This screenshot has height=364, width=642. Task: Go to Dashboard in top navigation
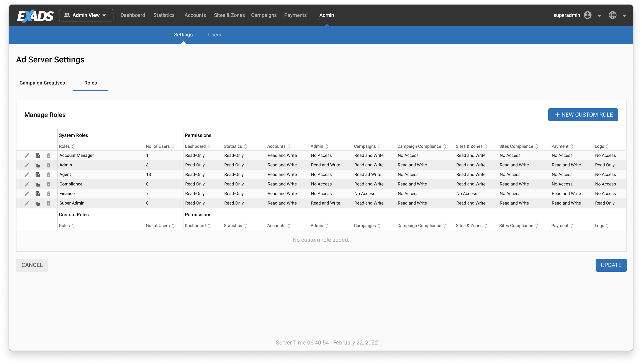tap(133, 15)
